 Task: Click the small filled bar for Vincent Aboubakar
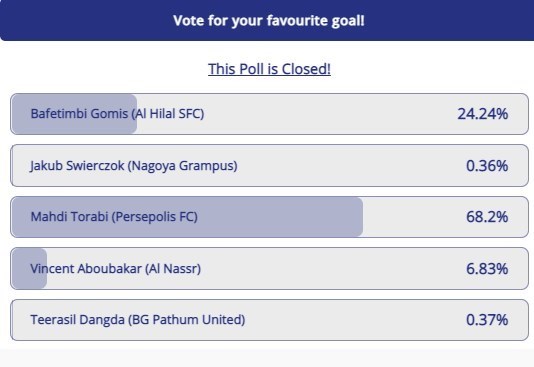[29, 269]
